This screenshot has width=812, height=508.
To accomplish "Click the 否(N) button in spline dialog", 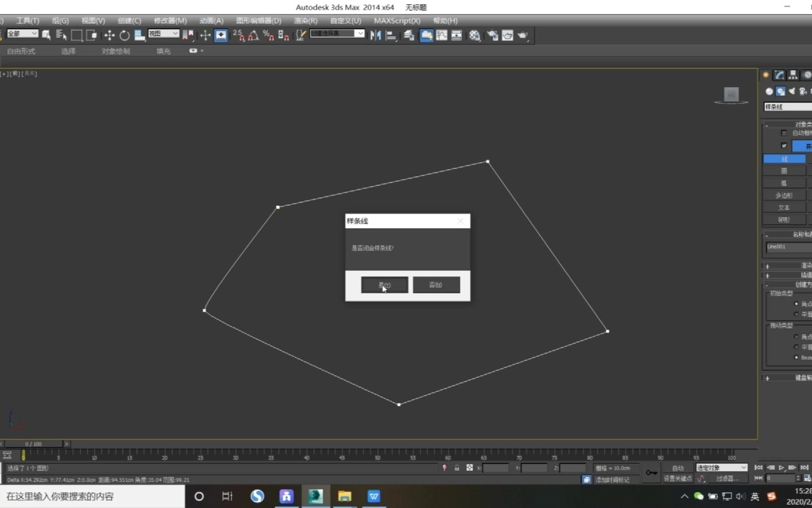I will (436, 285).
